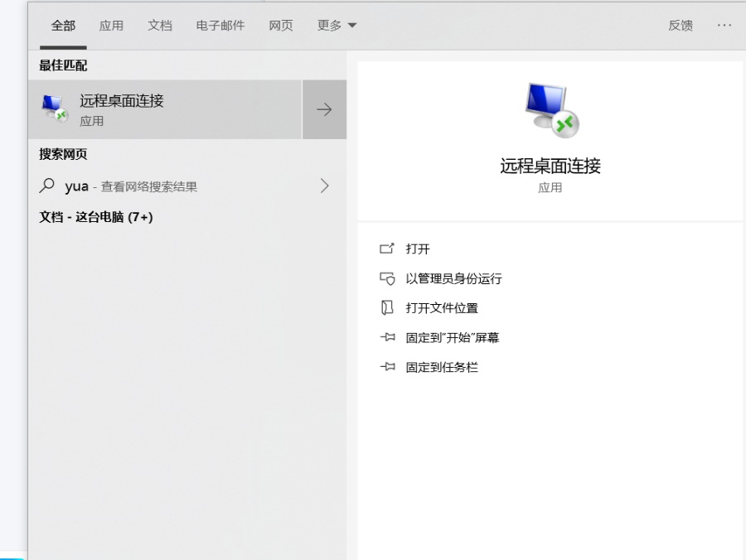Click the arrow expander beside 远程桌面连接
Screen dimensions: 746x560
pyautogui.click(x=324, y=108)
